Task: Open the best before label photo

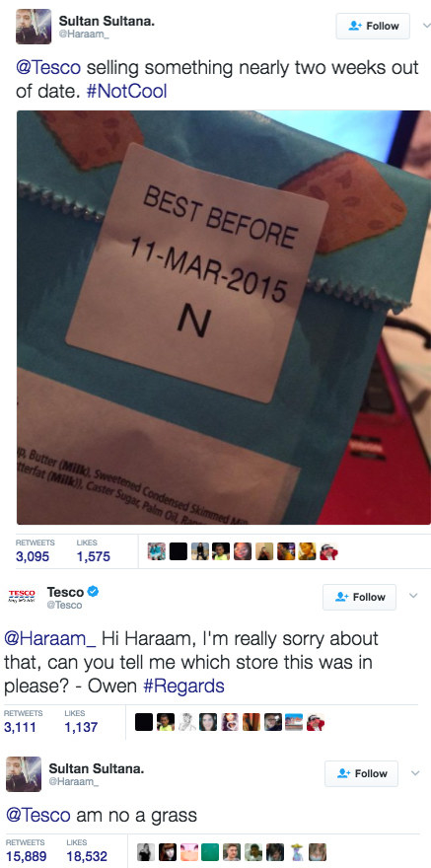Action: point(224,318)
